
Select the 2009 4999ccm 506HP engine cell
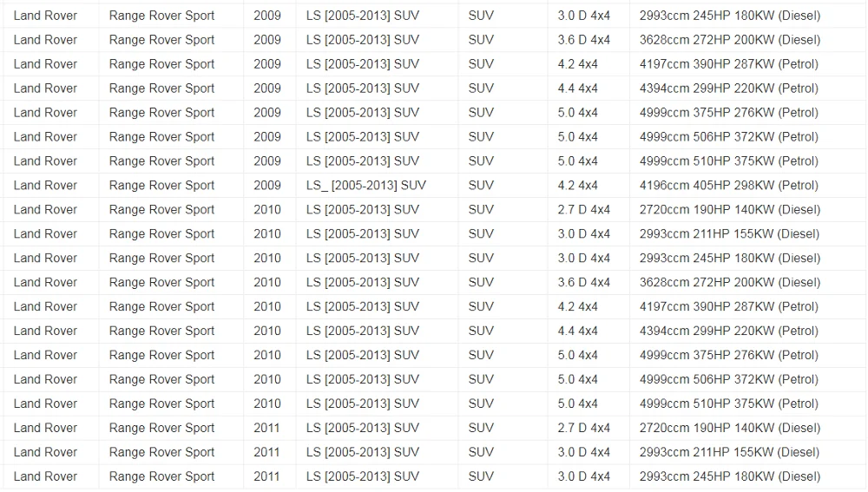728,136
